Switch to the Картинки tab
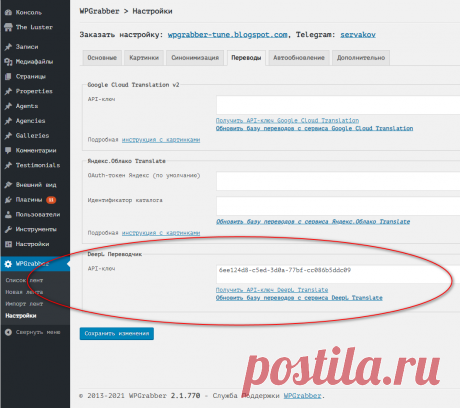The height and width of the screenshot is (408, 460). [x=144, y=58]
